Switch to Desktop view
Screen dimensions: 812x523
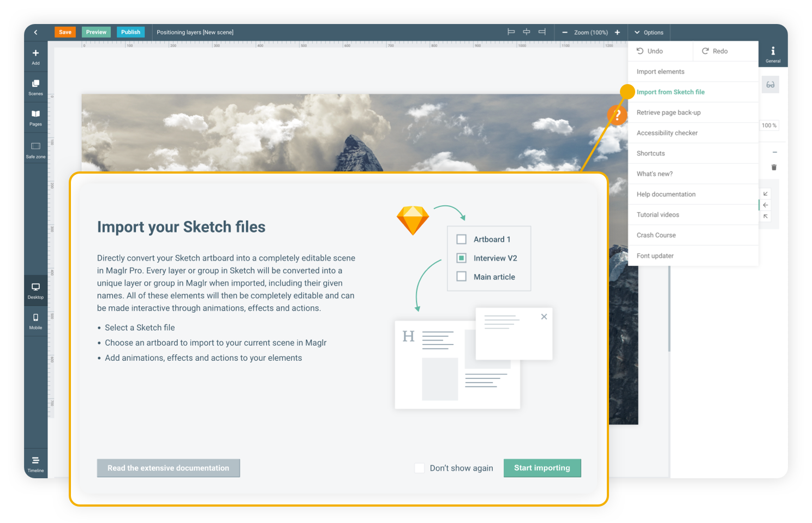[35, 290]
